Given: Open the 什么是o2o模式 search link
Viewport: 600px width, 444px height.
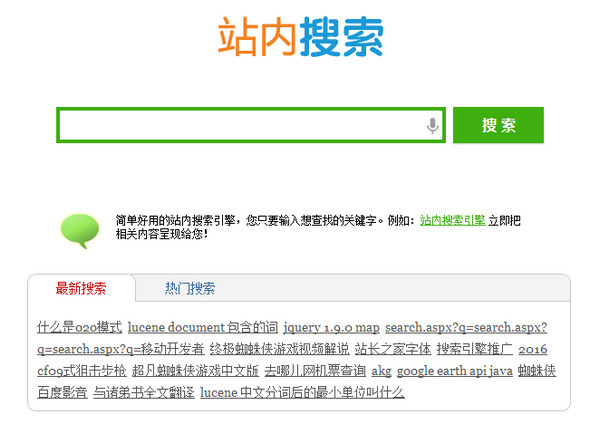Looking at the screenshot, I should click(79, 327).
